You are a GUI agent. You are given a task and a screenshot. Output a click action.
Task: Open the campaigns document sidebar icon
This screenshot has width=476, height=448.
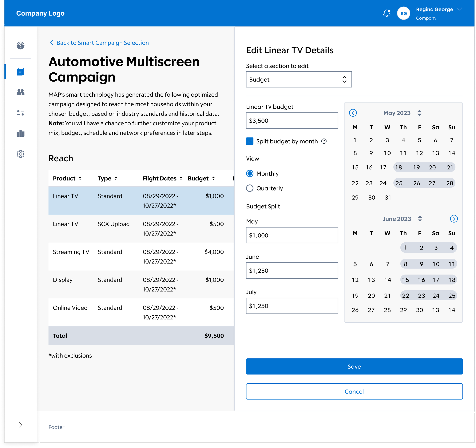point(21,72)
